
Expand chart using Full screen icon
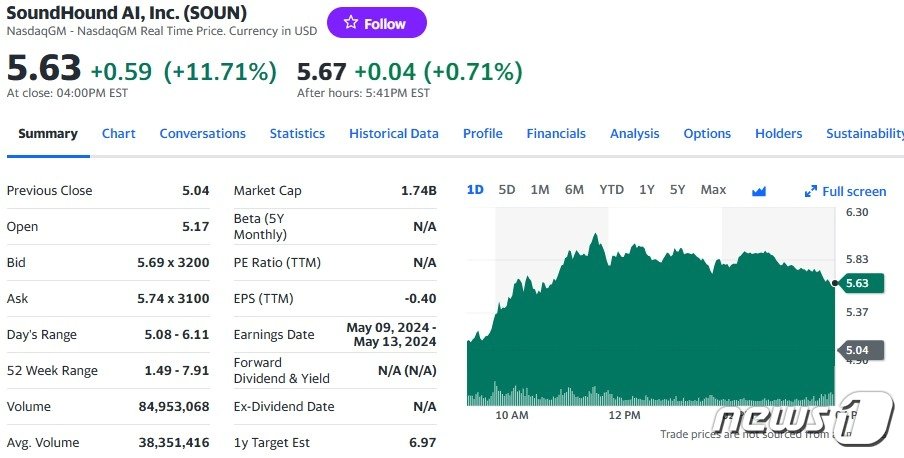pyautogui.click(x=811, y=191)
